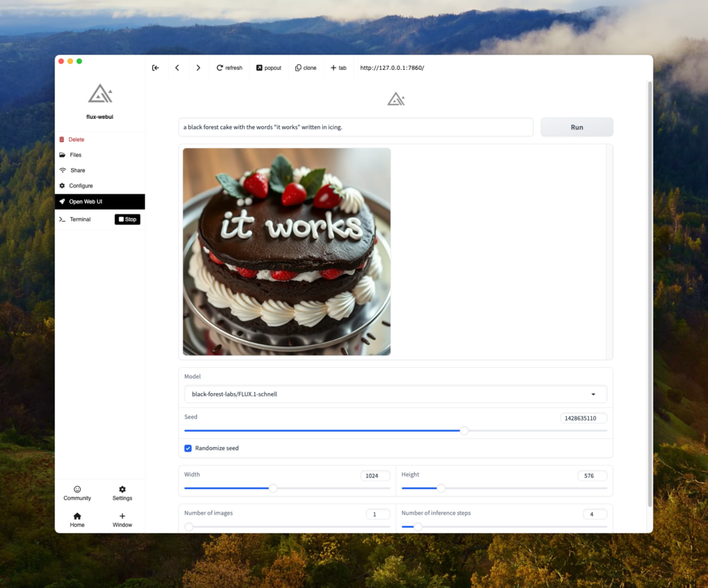Click the Number of inference steps slider handle
The height and width of the screenshot is (588, 708).
tap(418, 526)
